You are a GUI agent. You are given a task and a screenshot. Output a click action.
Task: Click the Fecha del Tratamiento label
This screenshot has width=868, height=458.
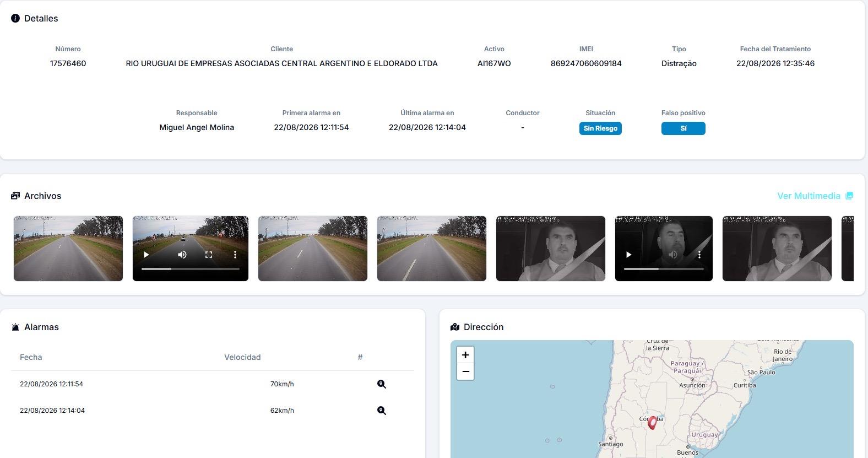775,49
